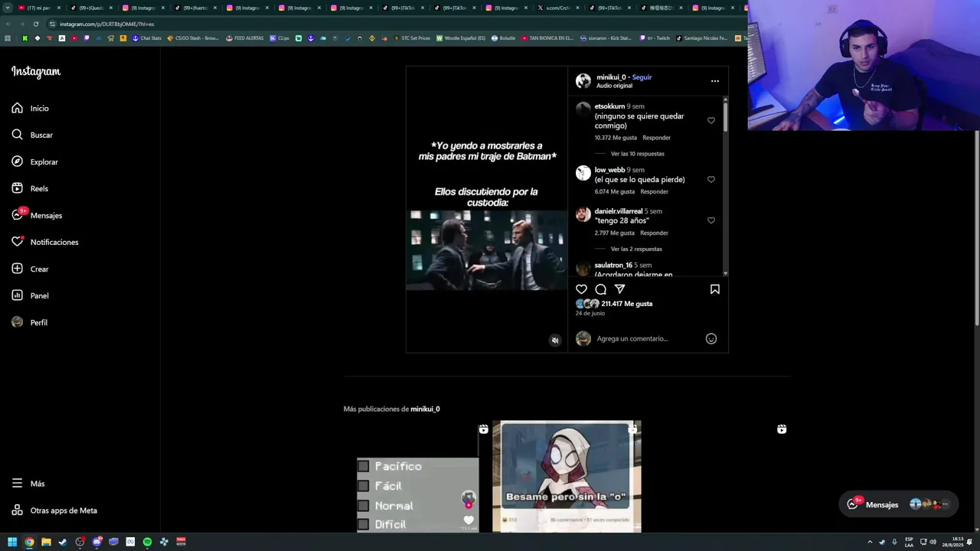Like danielr.villarreal's comment

click(710, 220)
